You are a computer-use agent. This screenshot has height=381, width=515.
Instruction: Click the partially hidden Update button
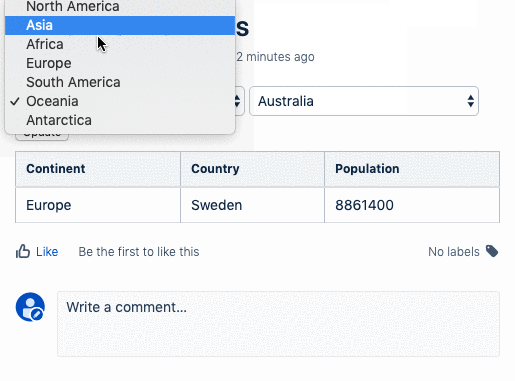[x=42, y=137]
